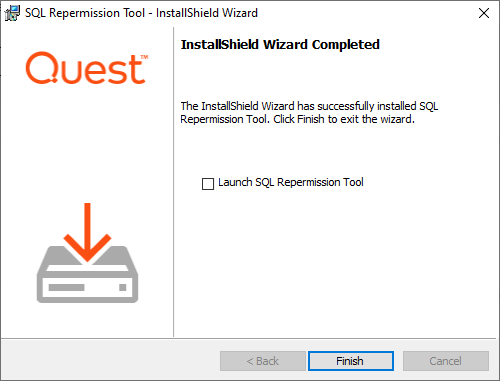Image resolution: width=500 pixels, height=381 pixels.
Task: Click the orange download arrow graphic
Action: (x=87, y=232)
